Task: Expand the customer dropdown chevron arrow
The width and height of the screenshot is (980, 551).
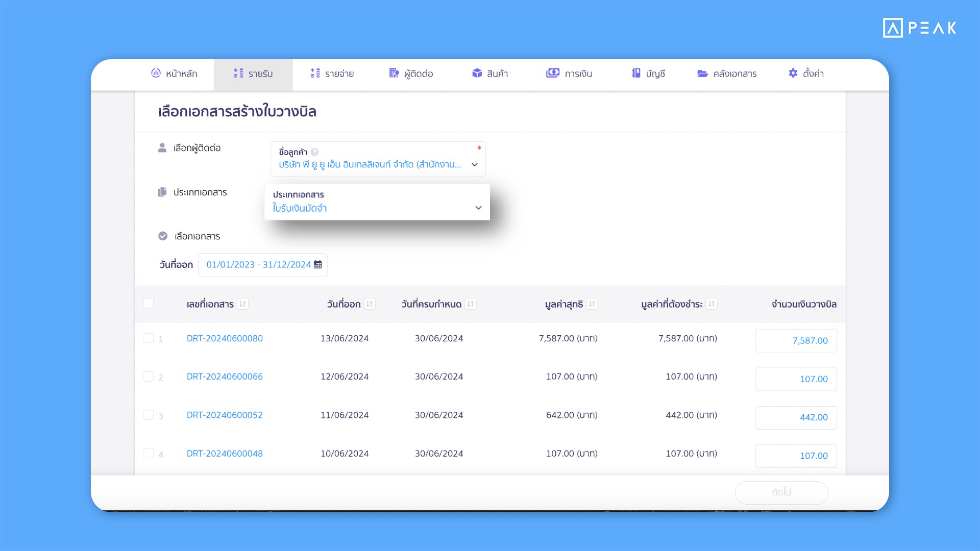Action: 475,165
